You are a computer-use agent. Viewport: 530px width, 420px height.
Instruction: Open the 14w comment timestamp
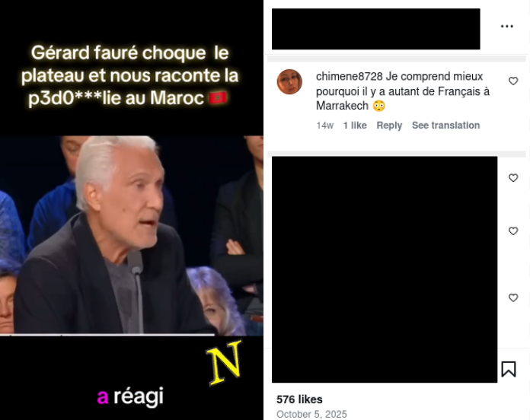325,126
